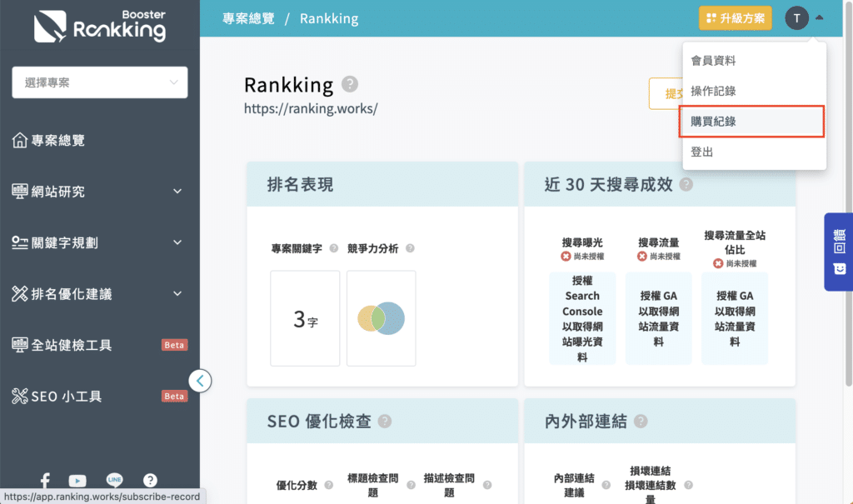Click help icon beside SEO 優化檢查

[x=385, y=422]
